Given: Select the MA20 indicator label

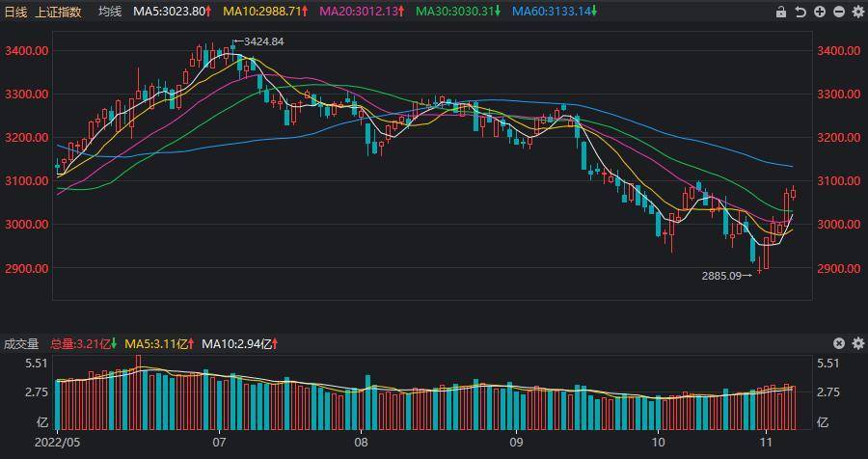Looking at the screenshot, I should (x=362, y=12).
